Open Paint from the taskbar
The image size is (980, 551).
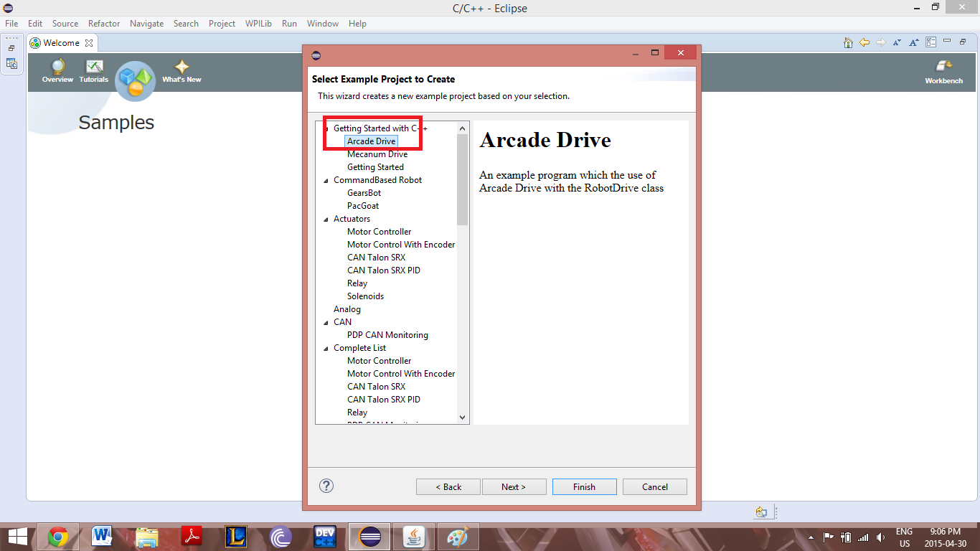click(457, 537)
